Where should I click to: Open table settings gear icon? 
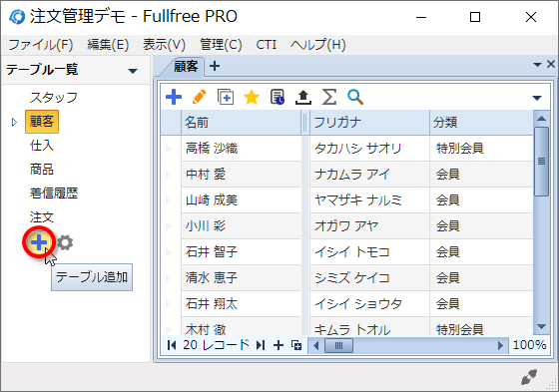(65, 242)
